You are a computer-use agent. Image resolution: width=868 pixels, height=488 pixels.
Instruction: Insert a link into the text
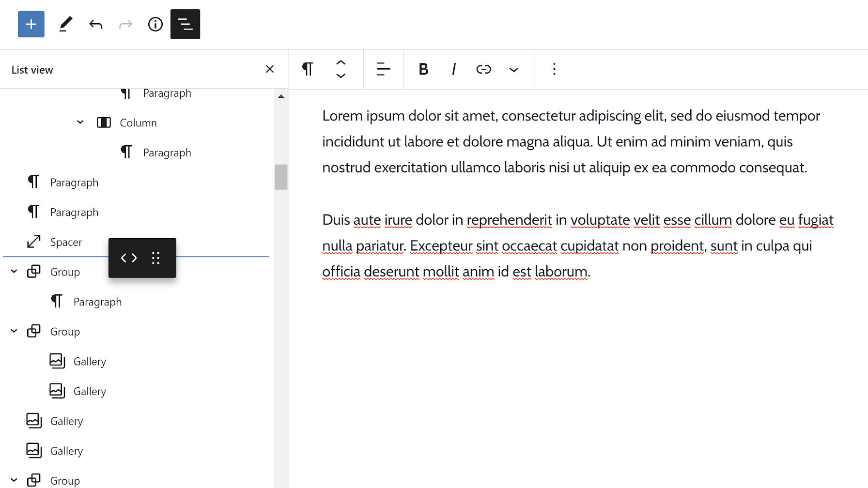tap(483, 69)
